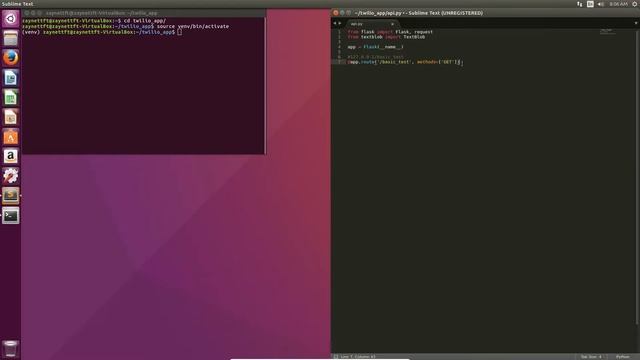Launch Firefox from the dock

click(x=11, y=58)
